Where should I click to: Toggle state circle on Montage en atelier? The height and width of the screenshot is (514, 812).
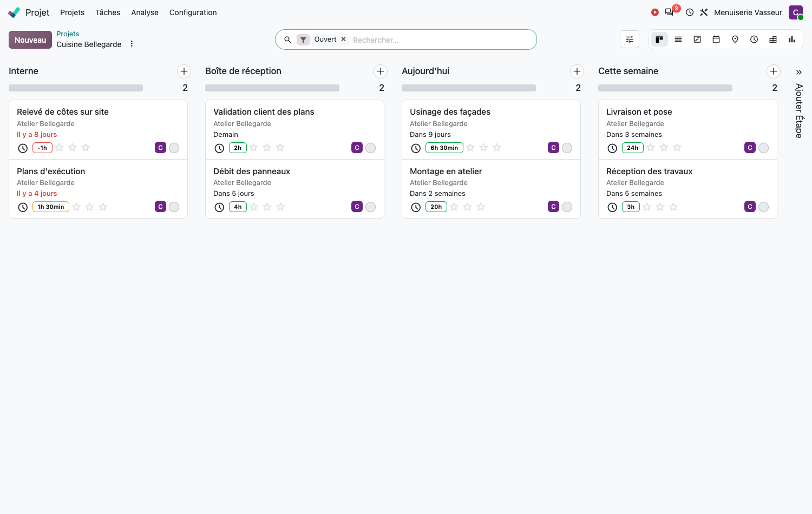click(567, 207)
